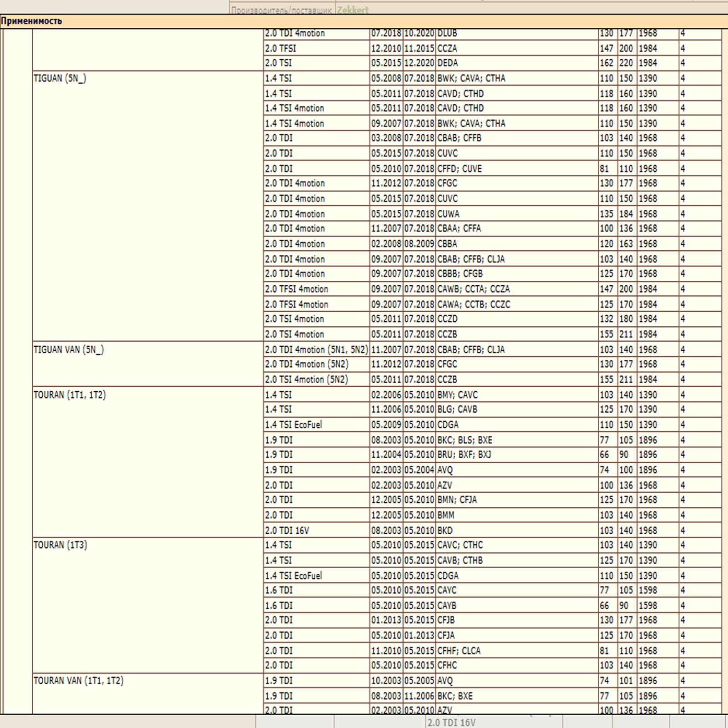
Task: Select the 2.0 TDI 4motion (5N1, 5N2) cell
Action: pos(316,349)
